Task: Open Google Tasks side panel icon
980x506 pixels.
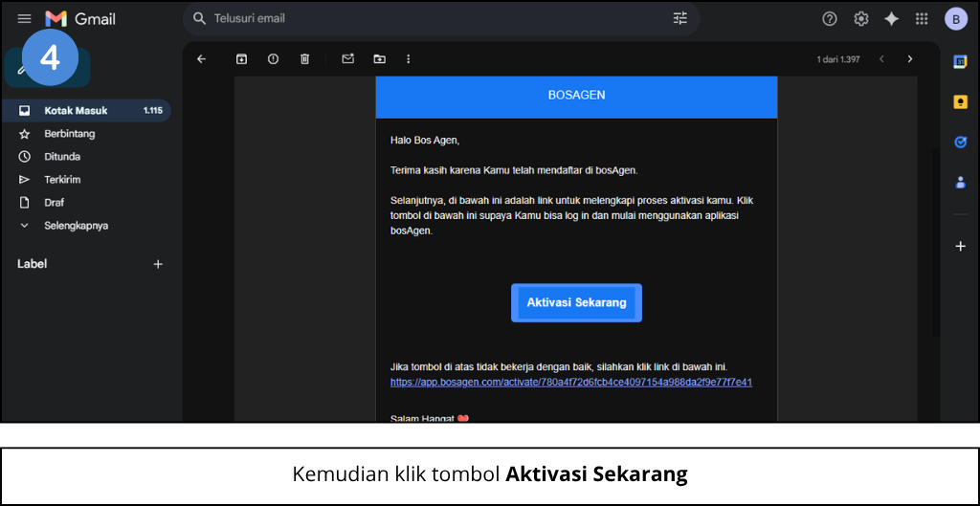Action: coord(960,143)
